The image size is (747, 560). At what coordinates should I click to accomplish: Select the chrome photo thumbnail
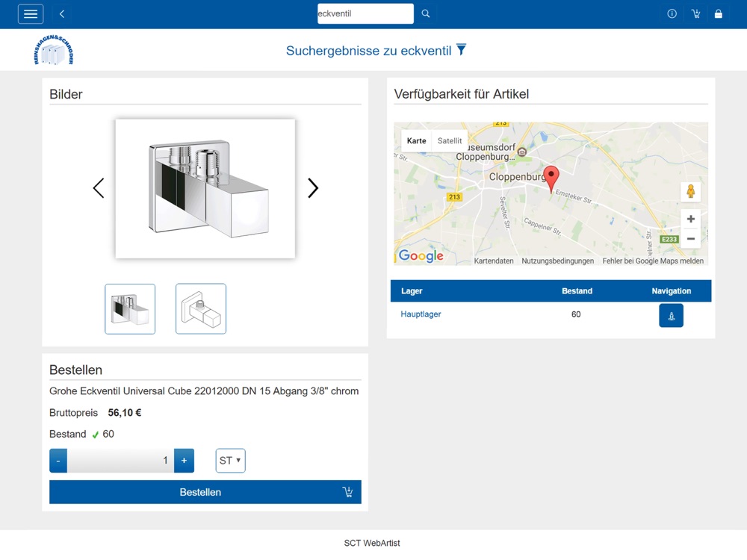tap(130, 309)
